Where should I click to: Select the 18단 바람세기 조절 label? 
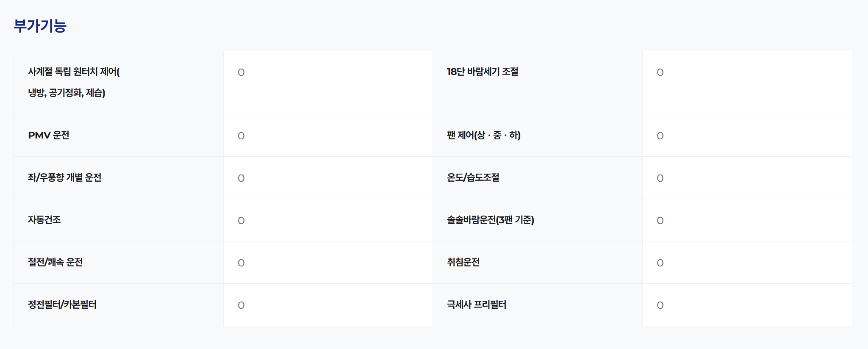pyautogui.click(x=483, y=72)
